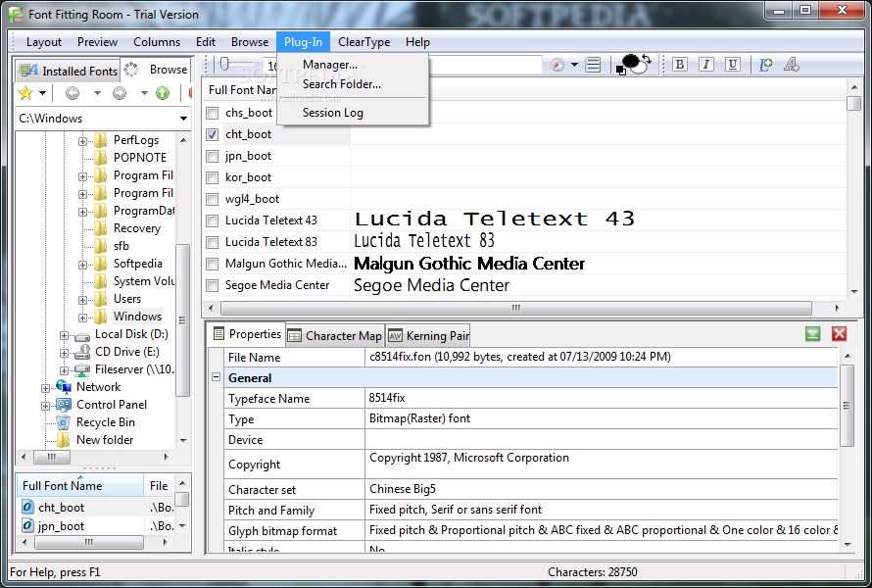Click the Users folder icon
872x588 pixels.
(x=101, y=299)
